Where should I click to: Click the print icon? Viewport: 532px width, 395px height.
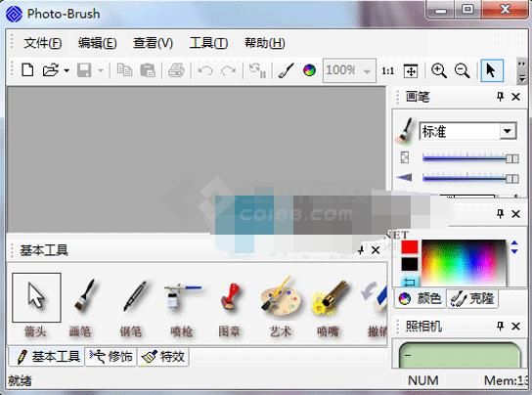coord(176,70)
